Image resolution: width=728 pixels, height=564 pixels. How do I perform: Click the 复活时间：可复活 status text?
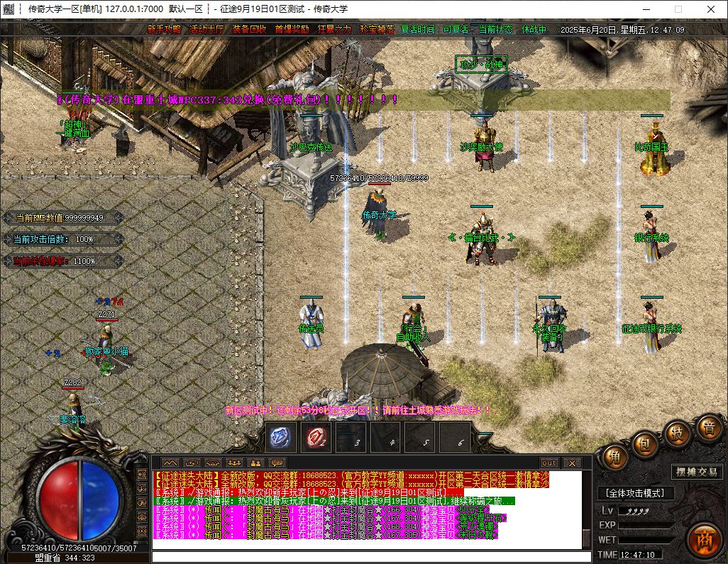[434, 29]
